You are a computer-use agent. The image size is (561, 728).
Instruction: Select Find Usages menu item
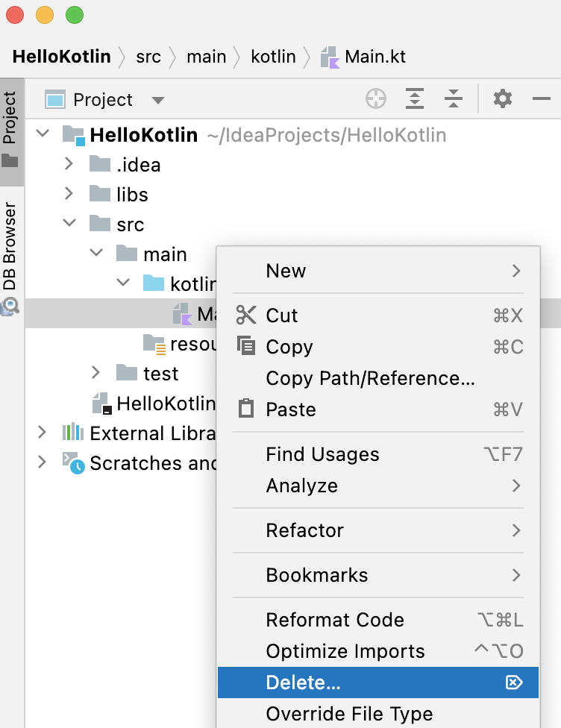pyautogui.click(x=378, y=454)
